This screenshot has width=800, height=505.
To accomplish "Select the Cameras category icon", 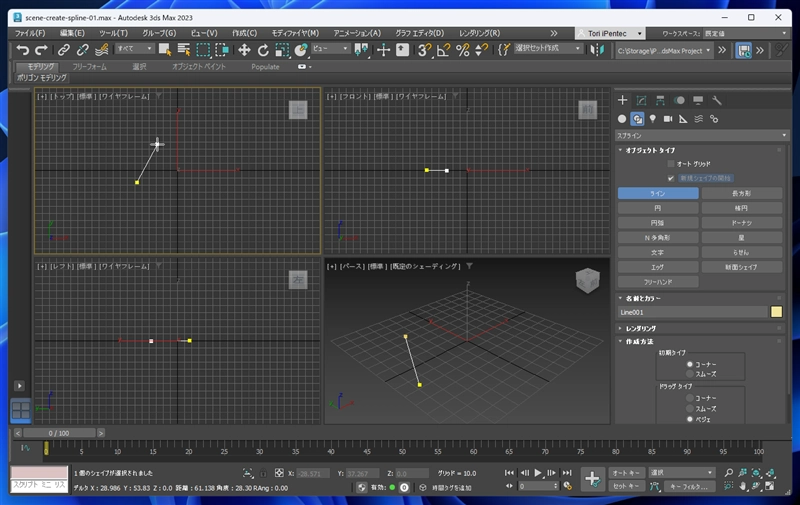I will pos(668,119).
